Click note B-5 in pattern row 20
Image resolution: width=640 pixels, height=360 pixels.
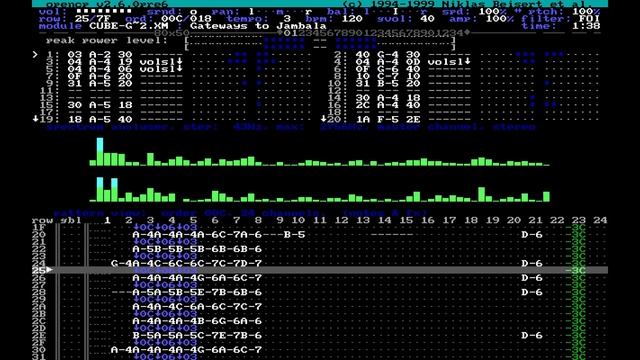point(294,235)
